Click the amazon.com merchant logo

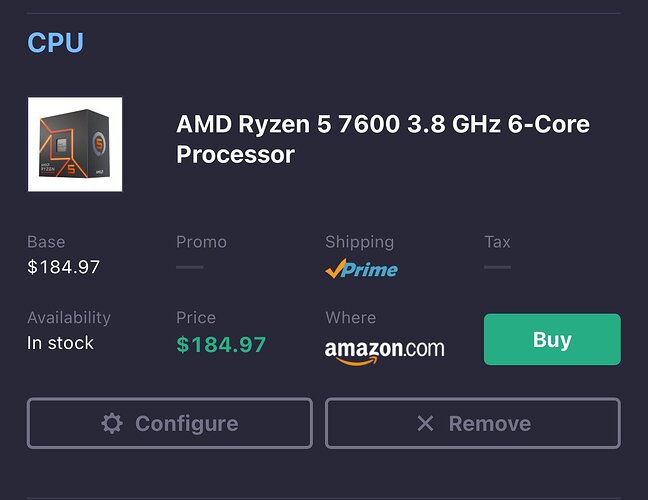pyautogui.click(x=384, y=351)
